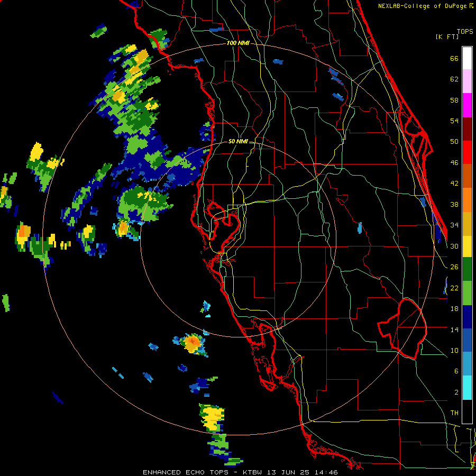This screenshot has height=476, width=476.
Task: Click the light green legend swatch
Action: tap(467, 293)
